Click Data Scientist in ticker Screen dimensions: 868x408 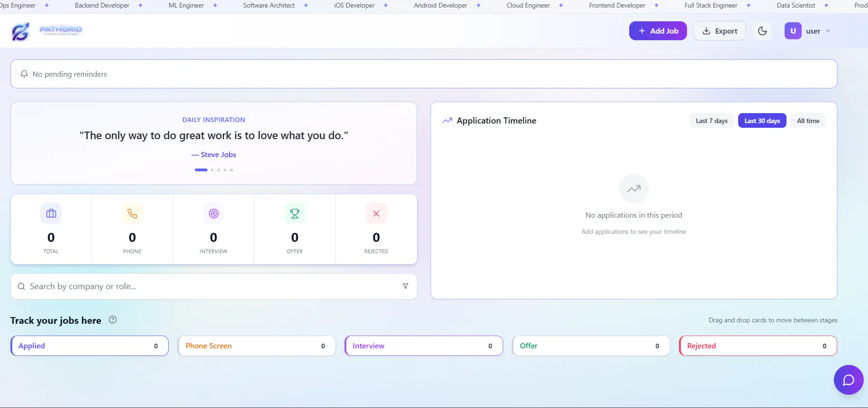click(796, 5)
